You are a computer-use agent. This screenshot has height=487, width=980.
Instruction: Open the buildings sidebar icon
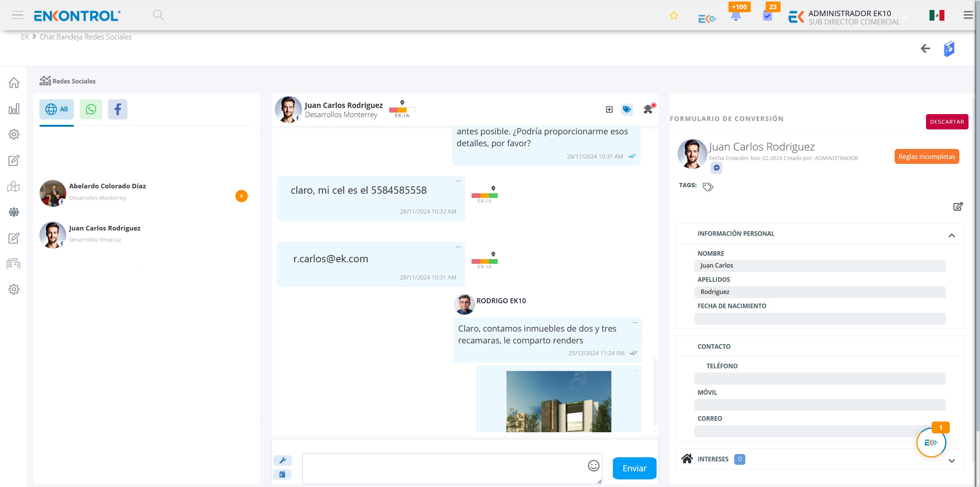coord(14,263)
